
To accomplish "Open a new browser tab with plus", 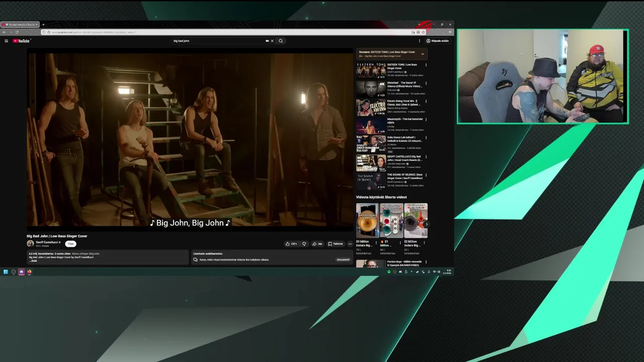I will (43, 25).
